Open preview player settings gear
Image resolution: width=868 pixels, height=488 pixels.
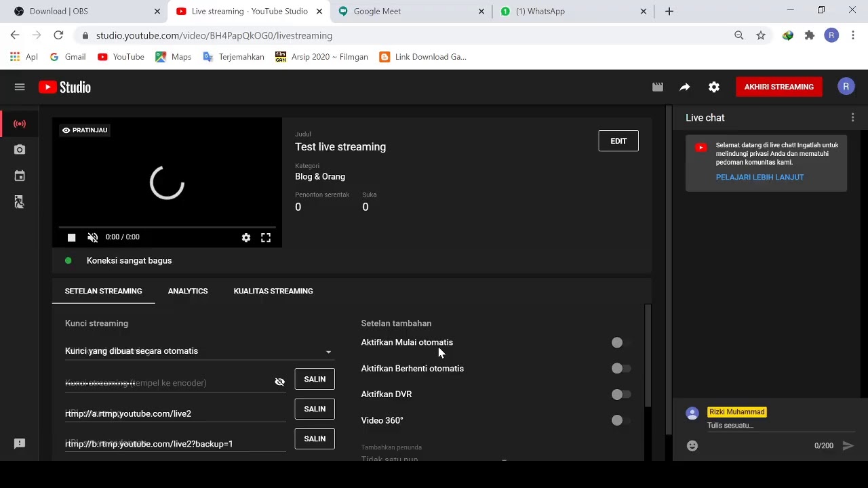(x=246, y=237)
